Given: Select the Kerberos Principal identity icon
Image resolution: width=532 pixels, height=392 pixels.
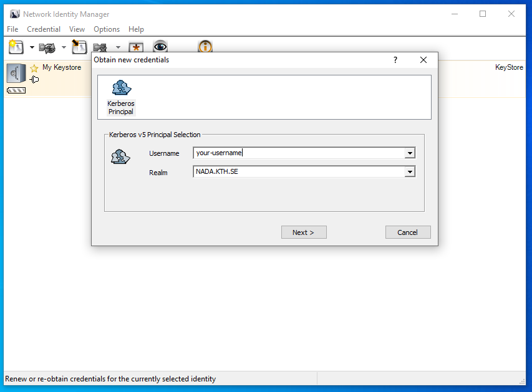Looking at the screenshot, I should click(x=120, y=97).
